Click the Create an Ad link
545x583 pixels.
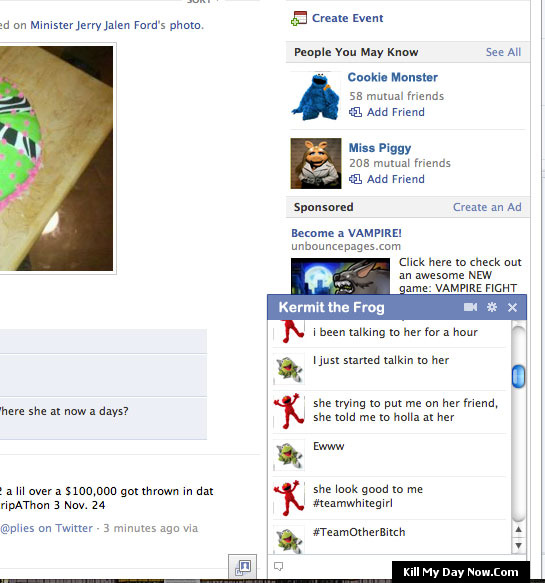[x=487, y=207]
